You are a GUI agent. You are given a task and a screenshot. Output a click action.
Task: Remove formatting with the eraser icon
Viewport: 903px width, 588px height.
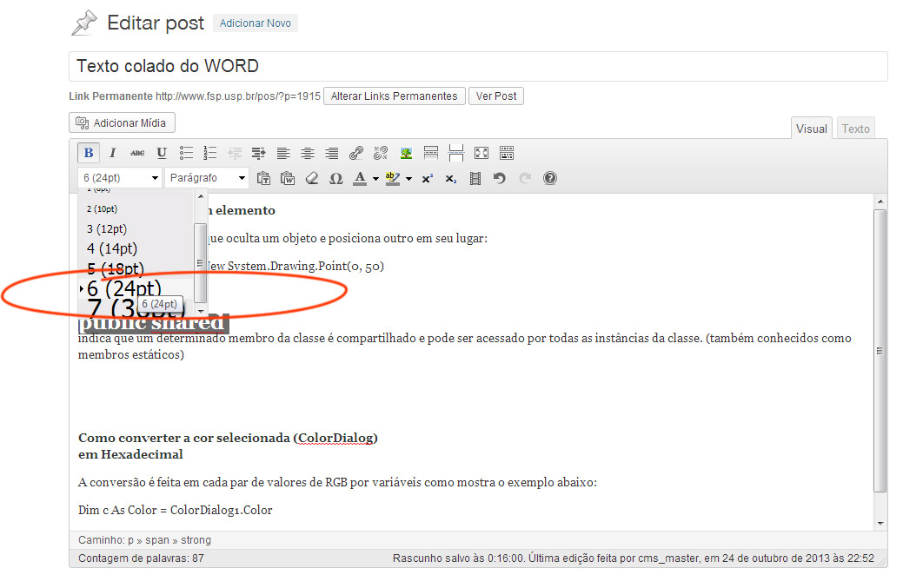click(x=311, y=178)
